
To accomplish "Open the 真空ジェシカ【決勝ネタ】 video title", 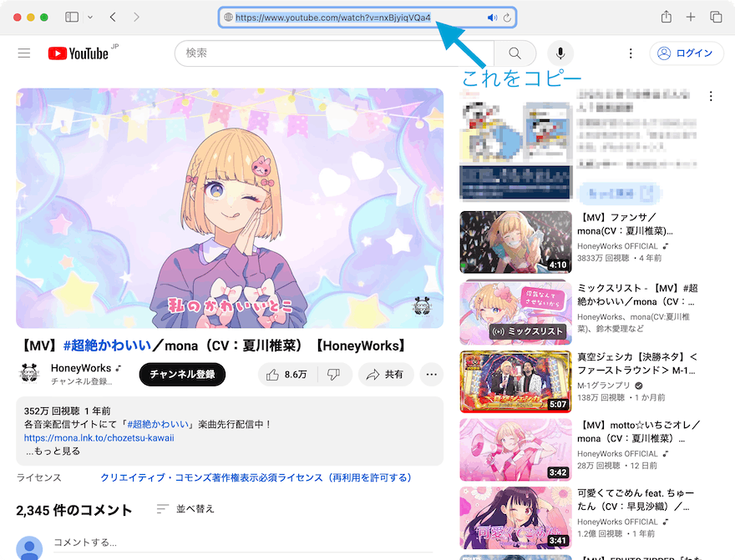I will [637, 364].
